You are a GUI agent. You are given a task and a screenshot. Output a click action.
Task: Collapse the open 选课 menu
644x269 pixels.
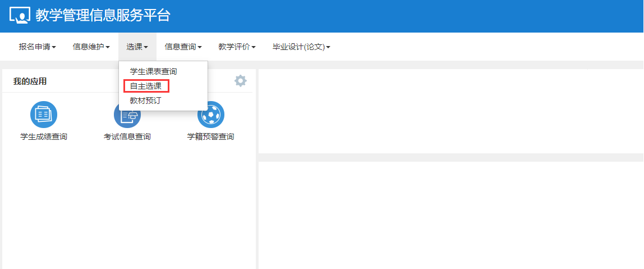(x=137, y=47)
